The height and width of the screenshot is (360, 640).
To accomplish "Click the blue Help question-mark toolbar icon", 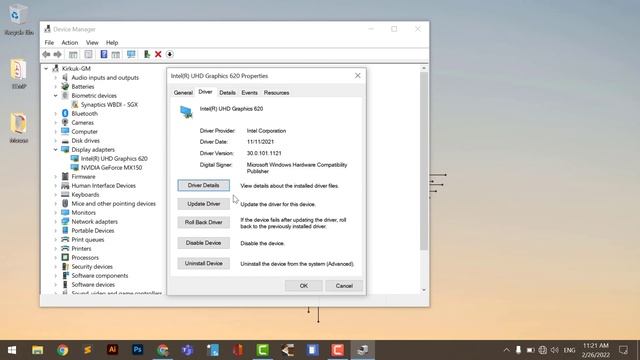I will point(104,54).
